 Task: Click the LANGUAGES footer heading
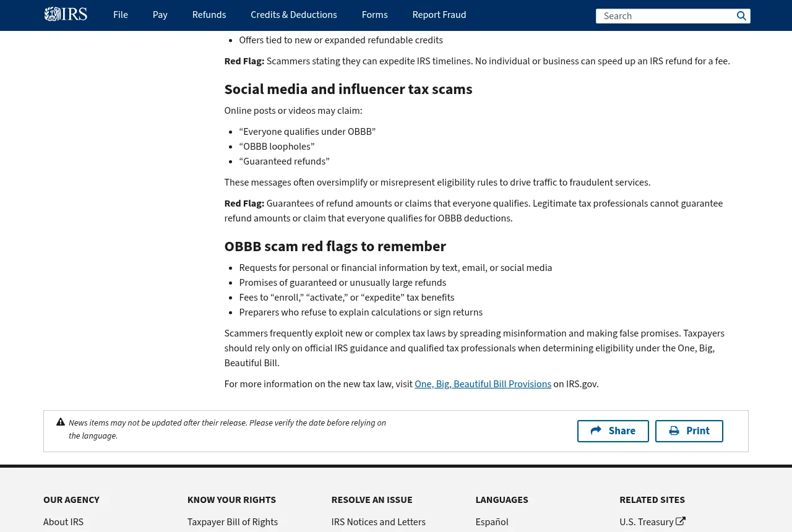(x=502, y=500)
